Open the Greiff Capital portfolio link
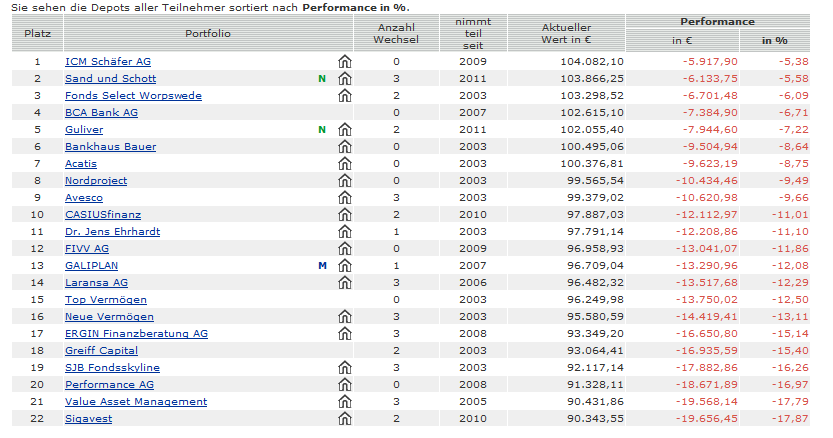 click(103, 351)
